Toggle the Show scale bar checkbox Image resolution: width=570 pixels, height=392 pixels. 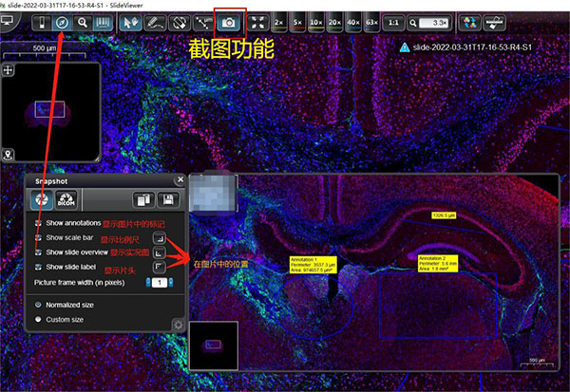tap(38, 238)
